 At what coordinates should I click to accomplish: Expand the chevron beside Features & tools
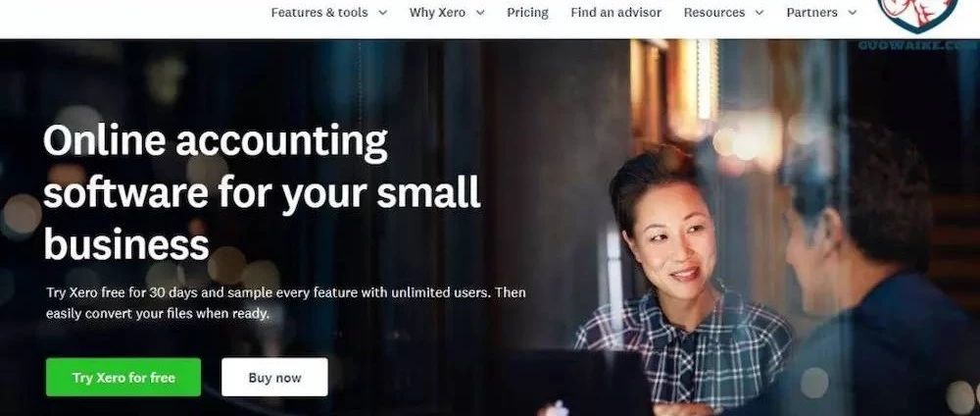click(382, 13)
